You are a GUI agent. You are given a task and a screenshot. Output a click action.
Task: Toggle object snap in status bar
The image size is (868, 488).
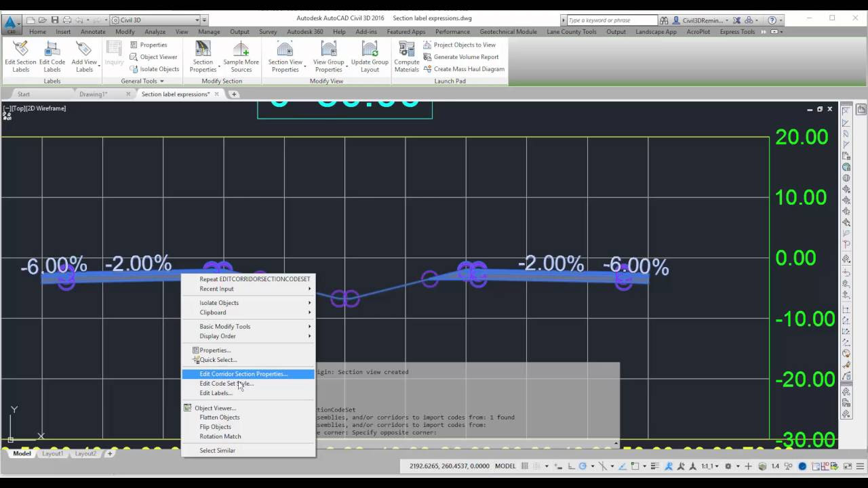(x=634, y=466)
